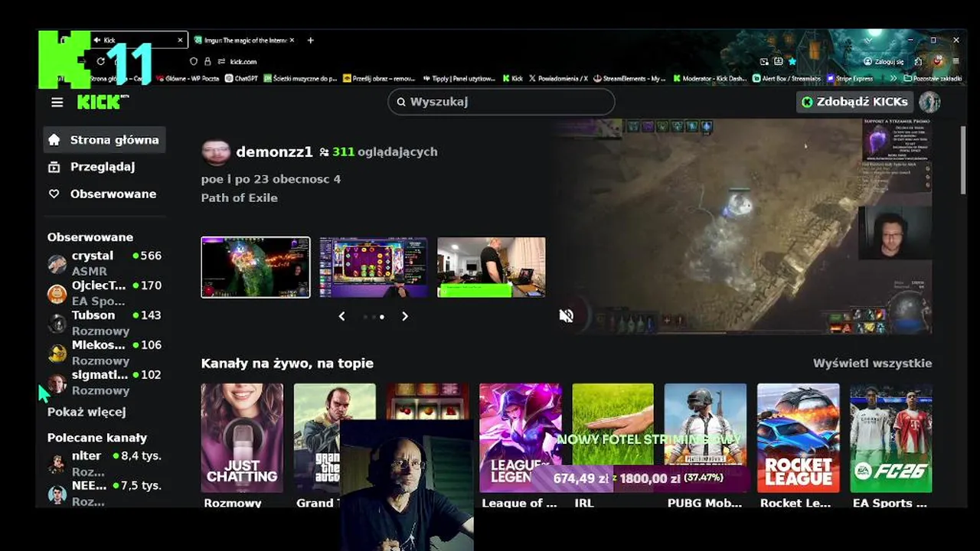Open followed channel OjciecT...
The height and width of the screenshot is (551, 980).
point(104,293)
